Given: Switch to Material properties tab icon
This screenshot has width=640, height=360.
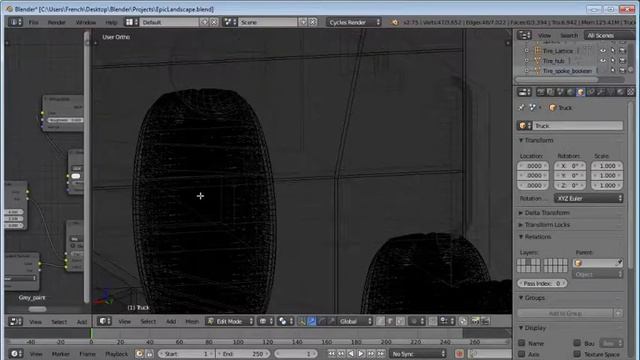Looking at the screenshot, I should click(x=620, y=92).
